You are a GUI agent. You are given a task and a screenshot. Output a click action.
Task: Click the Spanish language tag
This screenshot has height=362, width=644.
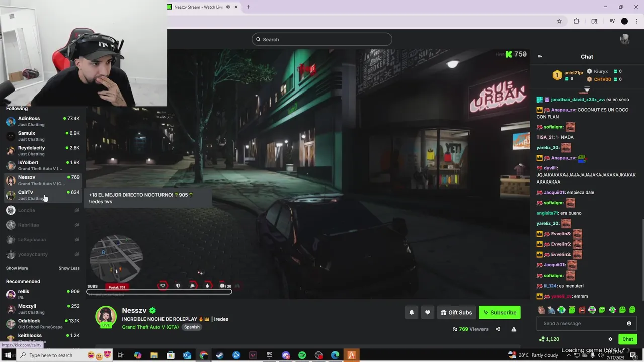[x=192, y=327]
